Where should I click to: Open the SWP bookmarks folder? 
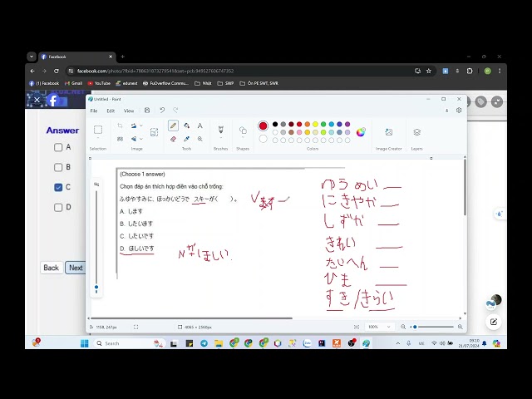tap(225, 83)
